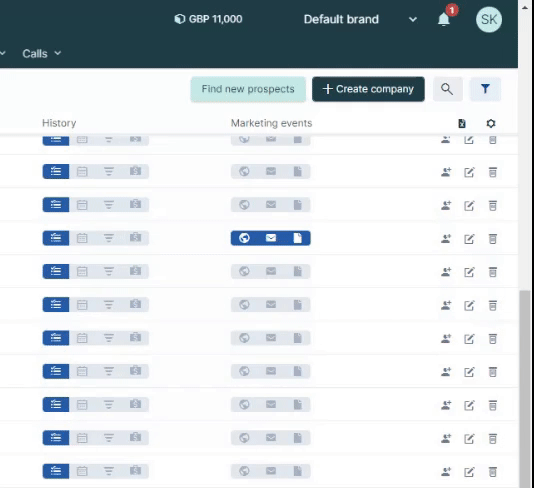Open the column settings gear

click(490, 123)
